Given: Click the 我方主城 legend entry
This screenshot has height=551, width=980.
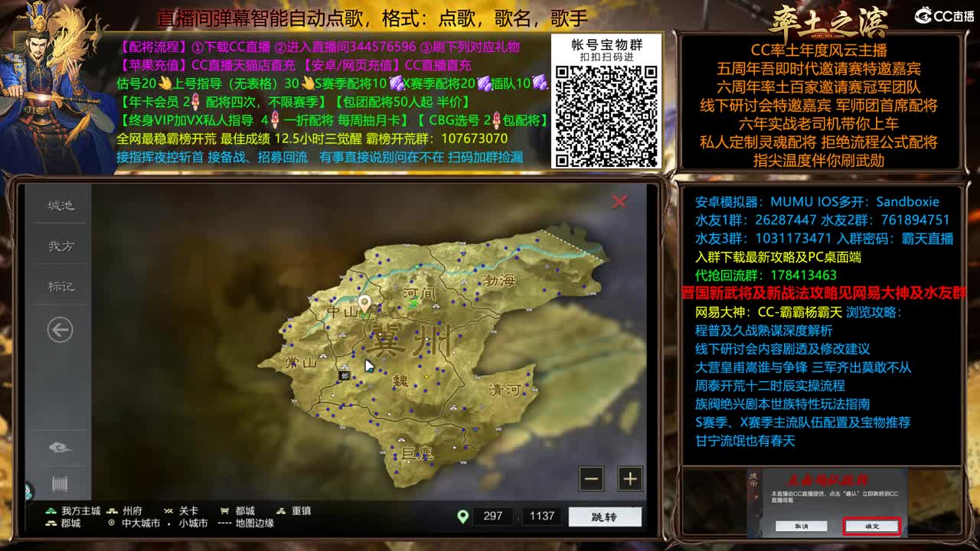Looking at the screenshot, I should click(x=73, y=510).
